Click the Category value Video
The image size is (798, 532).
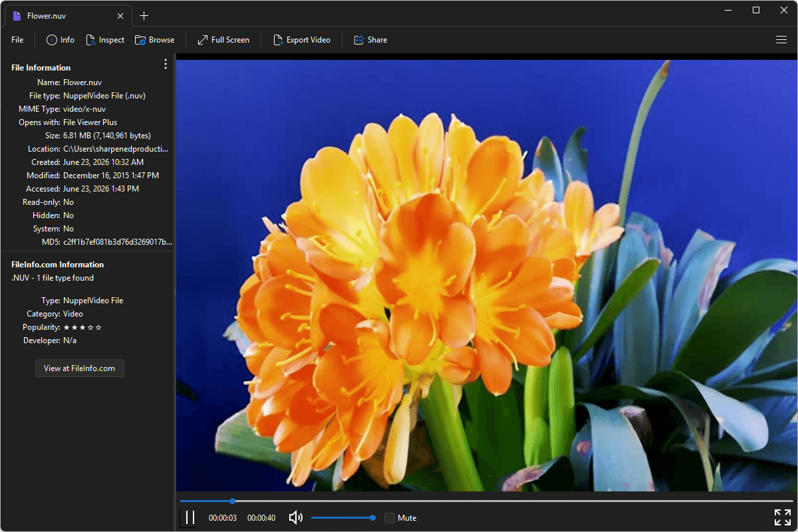(x=73, y=314)
